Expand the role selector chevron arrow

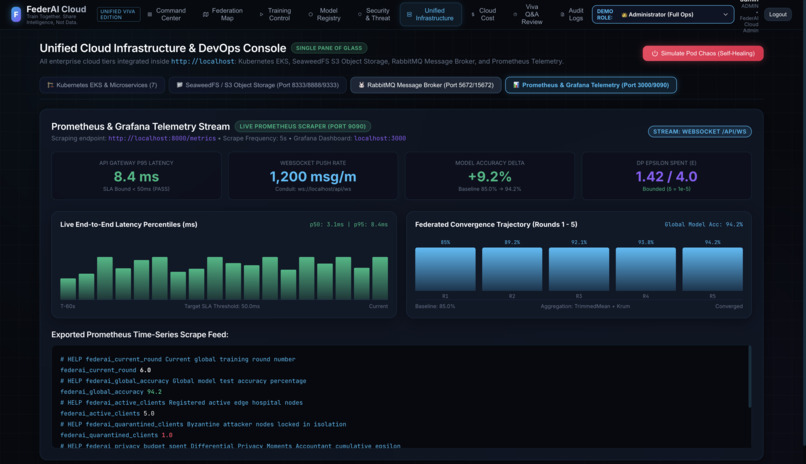click(x=725, y=14)
